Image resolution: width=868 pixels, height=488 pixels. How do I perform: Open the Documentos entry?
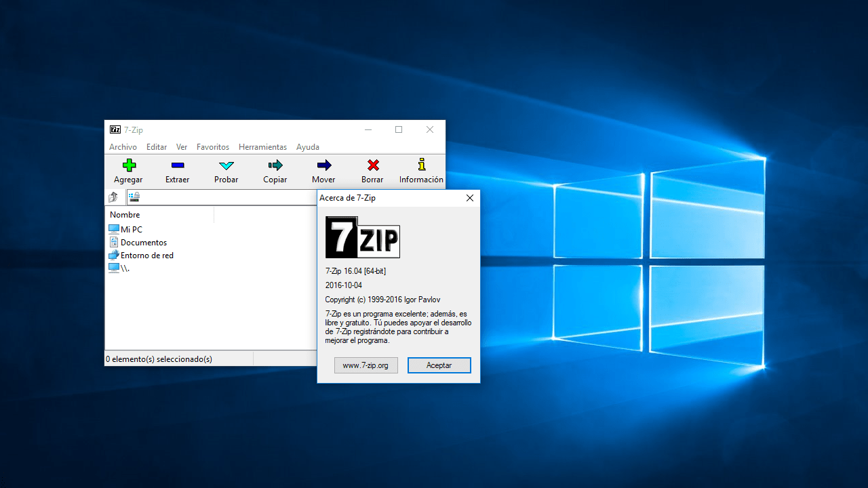(x=143, y=242)
